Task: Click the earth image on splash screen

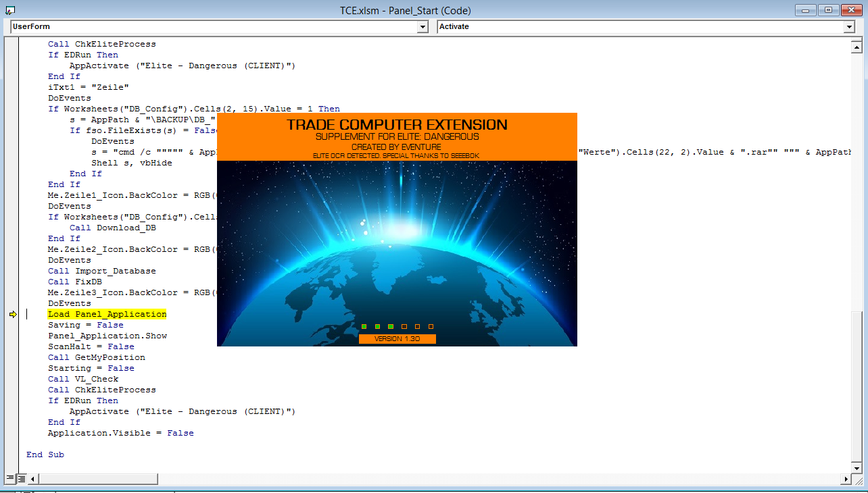Action: coord(397,253)
